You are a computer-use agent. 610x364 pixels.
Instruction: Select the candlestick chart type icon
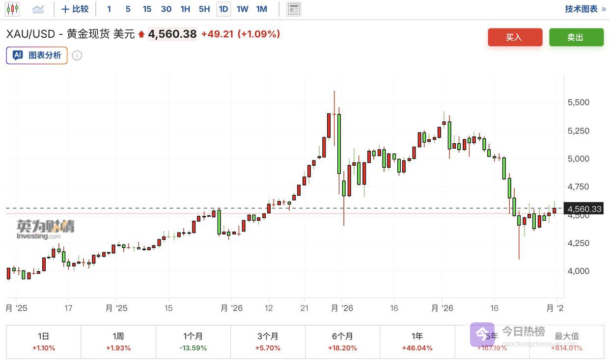(x=13, y=9)
